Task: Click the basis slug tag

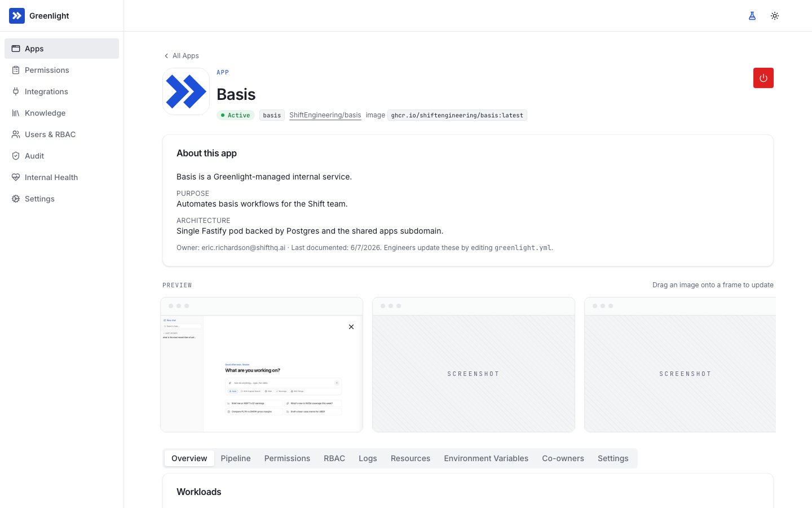Action: (x=272, y=115)
